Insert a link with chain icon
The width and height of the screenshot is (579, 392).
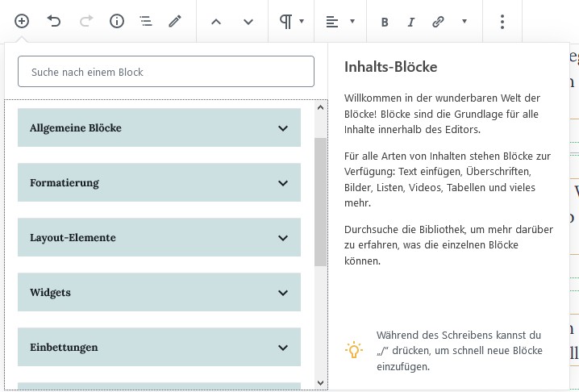pyautogui.click(x=438, y=22)
